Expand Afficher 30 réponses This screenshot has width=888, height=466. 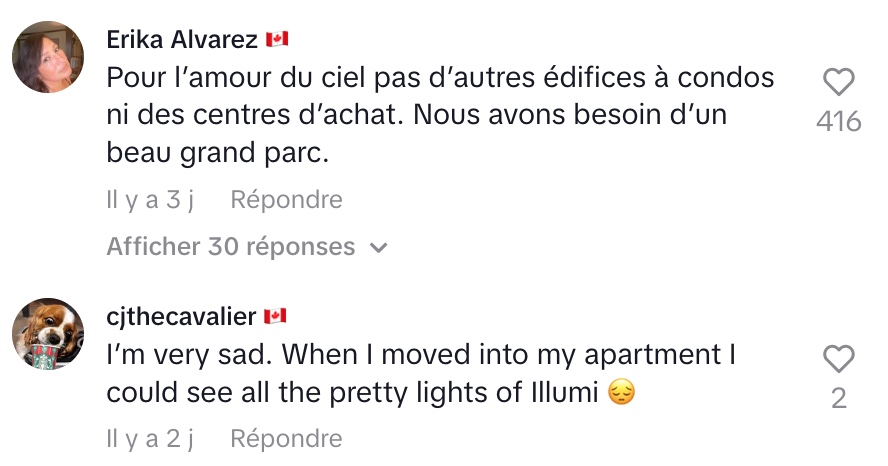(x=231, y=246)
